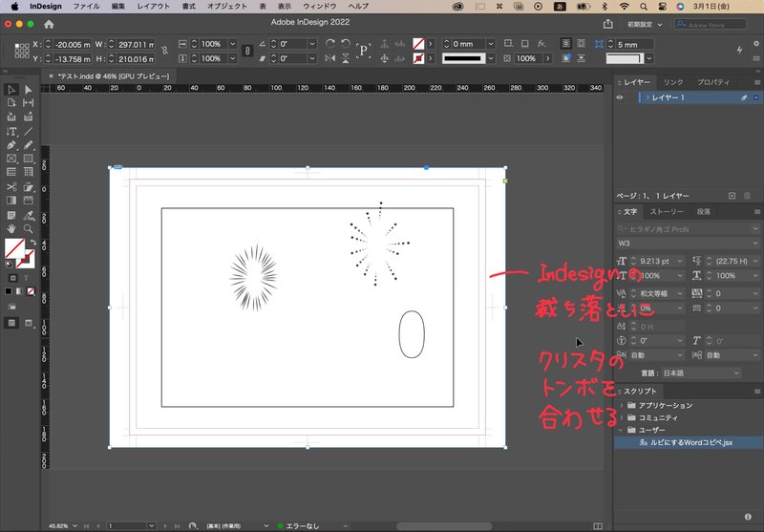This screenshot has width=764, height=532.
Task: Click エラーなし preflight status
Action: 298,525
